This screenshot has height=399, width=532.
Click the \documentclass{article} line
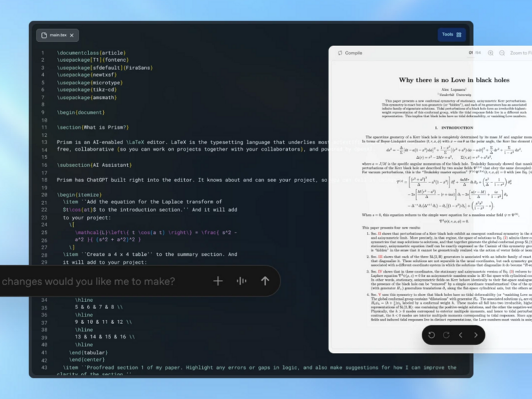click(x=91, y=53)
